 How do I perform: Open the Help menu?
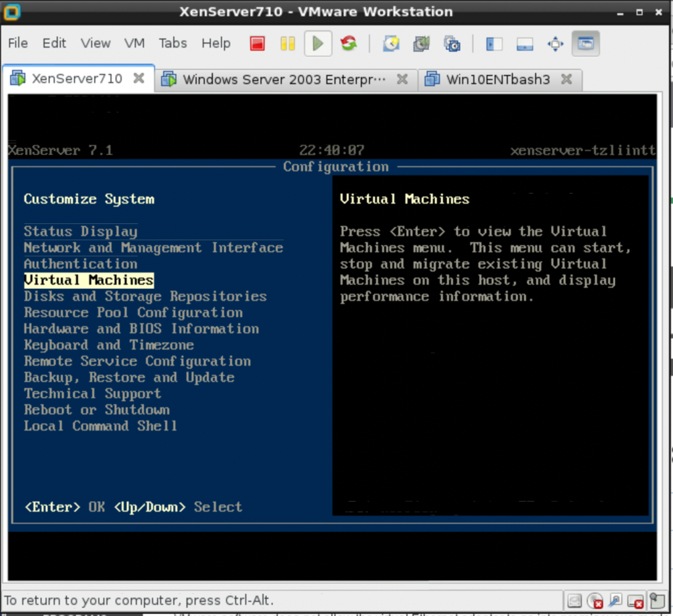click(216, 43)
